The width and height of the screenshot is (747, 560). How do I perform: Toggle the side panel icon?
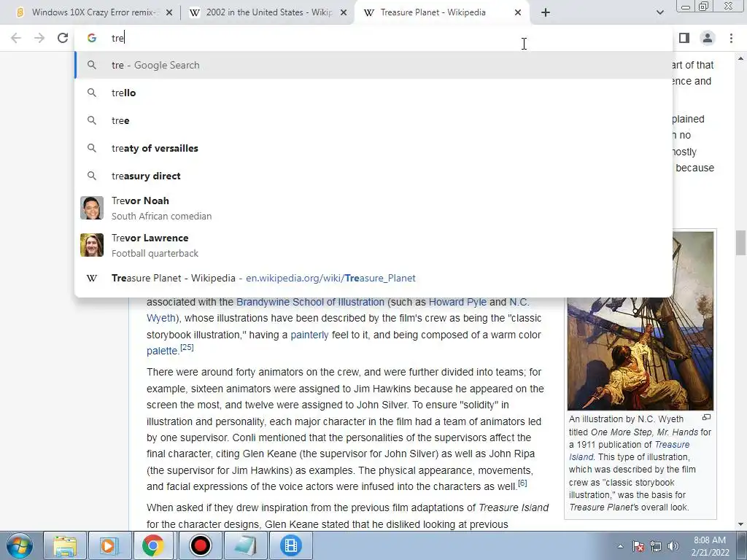coord(684,38)
